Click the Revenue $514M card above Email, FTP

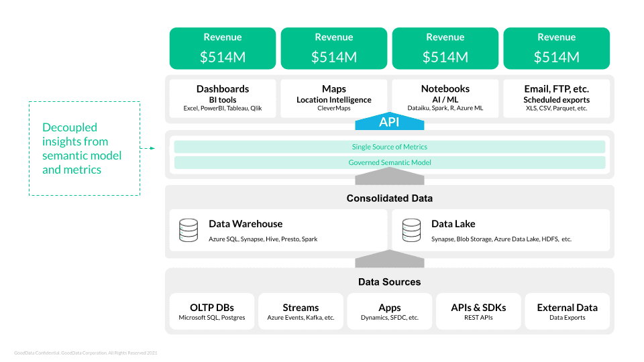pyautogui.click(x=557, y=48)
